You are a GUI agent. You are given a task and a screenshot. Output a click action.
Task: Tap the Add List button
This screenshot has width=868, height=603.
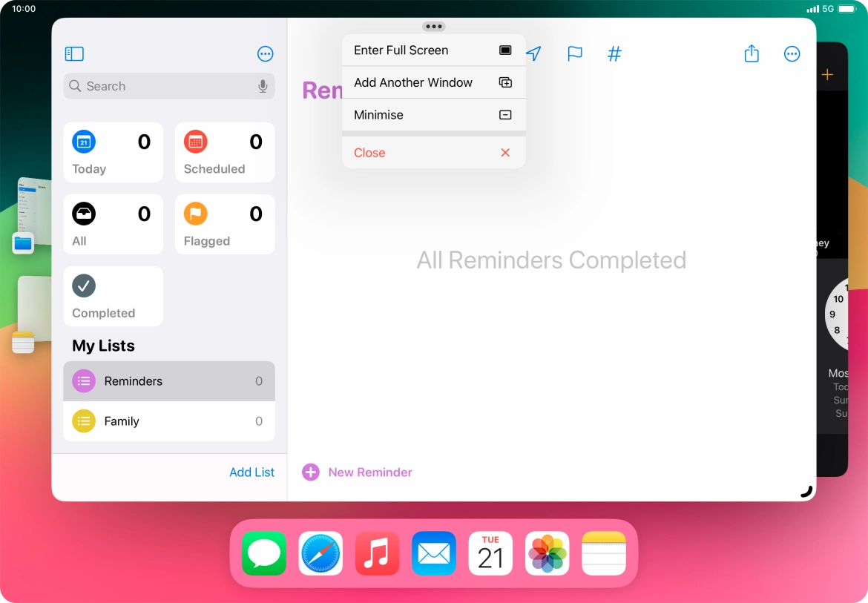coord(251,472)
